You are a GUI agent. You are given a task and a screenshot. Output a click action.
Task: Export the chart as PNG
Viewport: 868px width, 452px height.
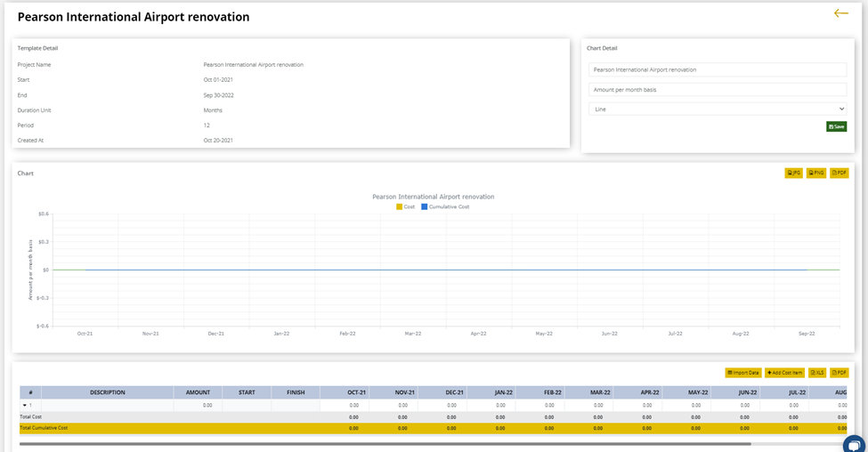click(816, 174)
